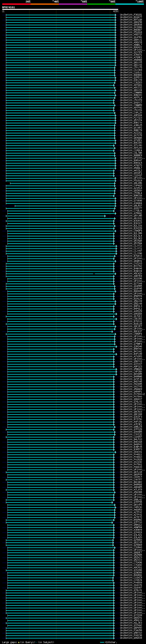Click hit UniRef100_Q9GKX7
The height and width of the screenshot is (644, 146).
tap(131, 399)
